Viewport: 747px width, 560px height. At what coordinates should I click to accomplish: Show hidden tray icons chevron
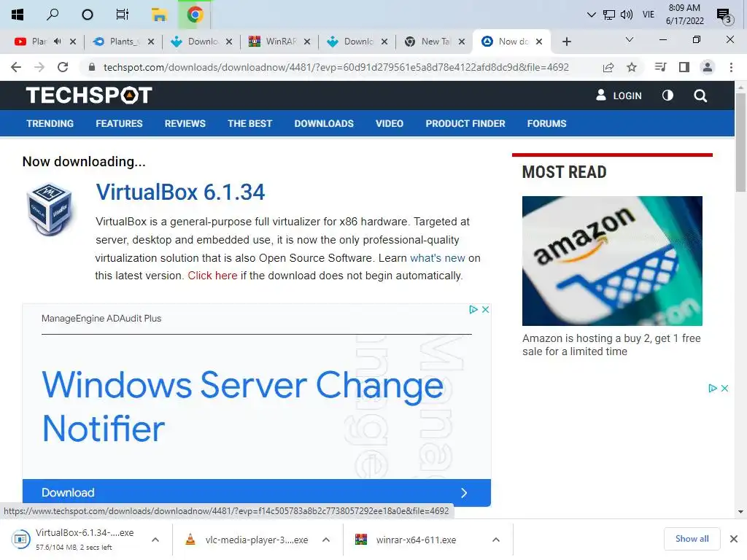click(591, 15)
